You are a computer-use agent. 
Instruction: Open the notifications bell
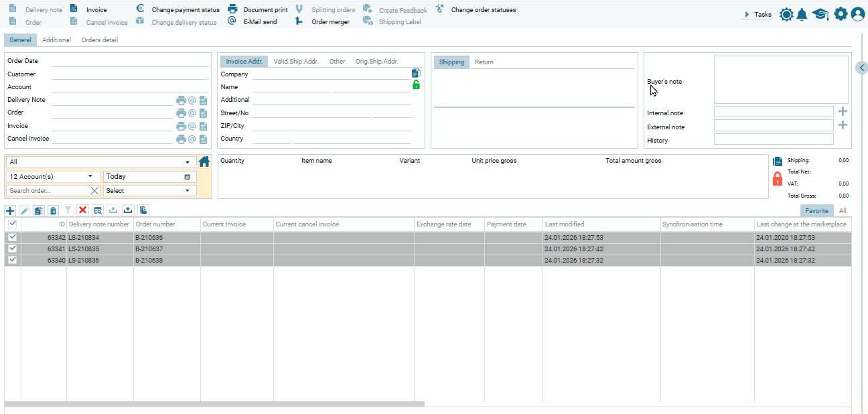(x=802, y=14)
